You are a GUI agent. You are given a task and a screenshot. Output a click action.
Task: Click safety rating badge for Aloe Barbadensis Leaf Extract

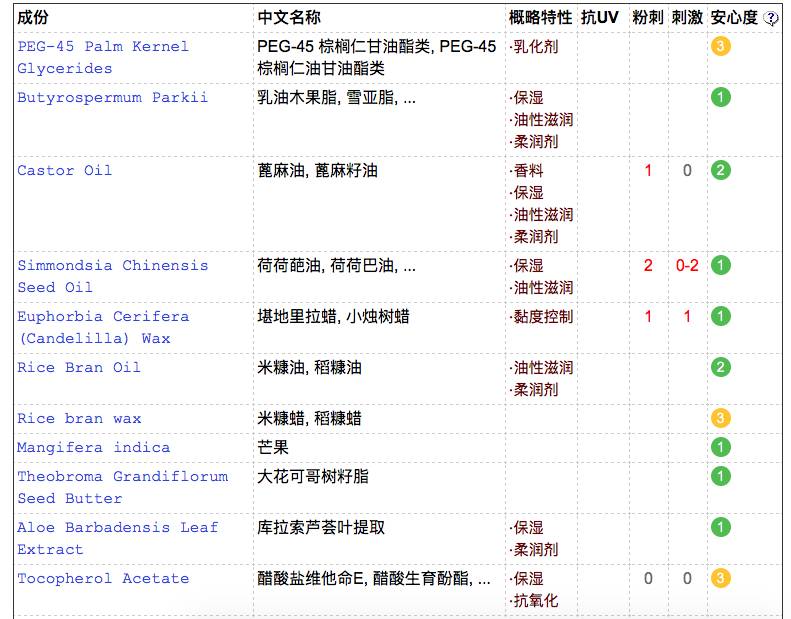coord(721,527)
